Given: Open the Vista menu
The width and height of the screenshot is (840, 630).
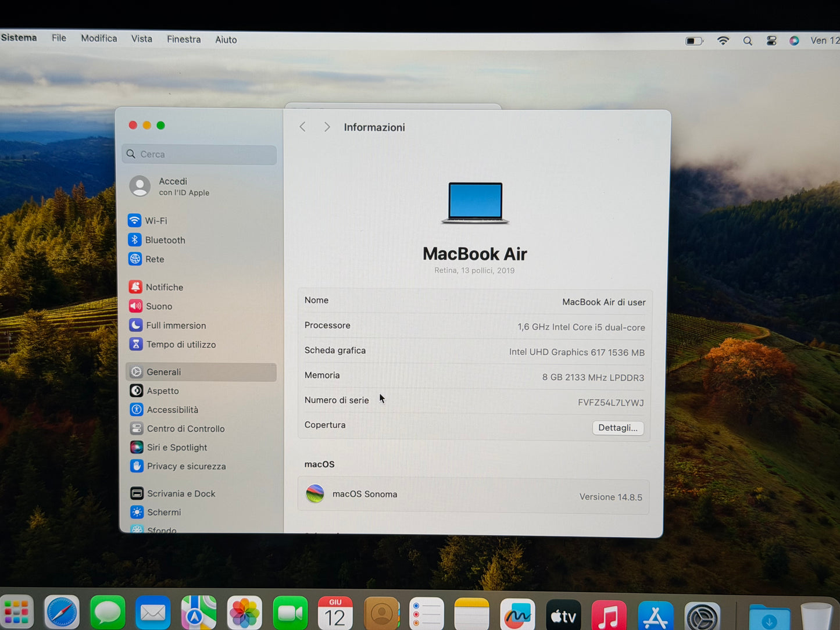Looking at the screenshot, I should click(142, 39).
